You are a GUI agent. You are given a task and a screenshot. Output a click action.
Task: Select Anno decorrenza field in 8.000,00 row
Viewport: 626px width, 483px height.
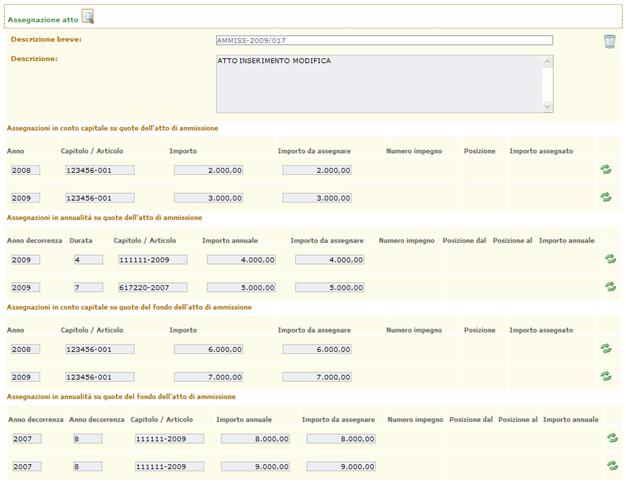click(27, 439)
